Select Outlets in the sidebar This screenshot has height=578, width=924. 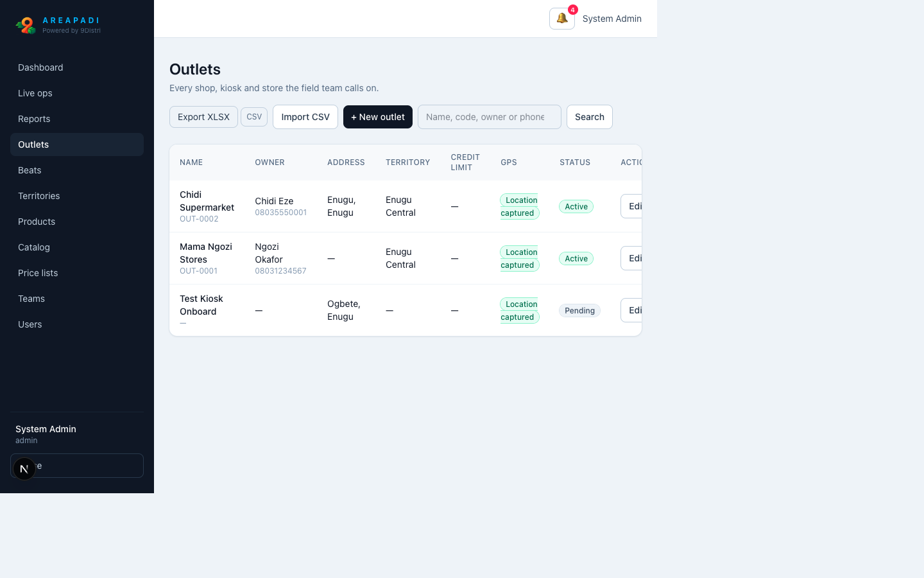click(77, 144)
